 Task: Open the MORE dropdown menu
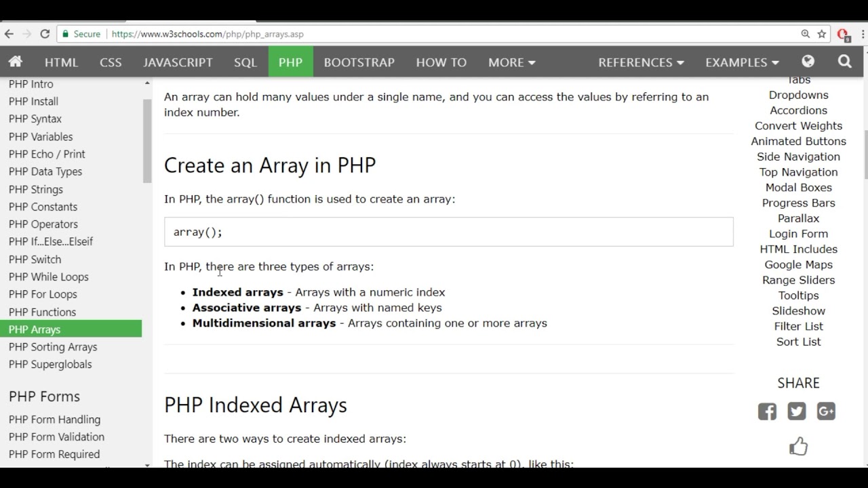point(512,62)
